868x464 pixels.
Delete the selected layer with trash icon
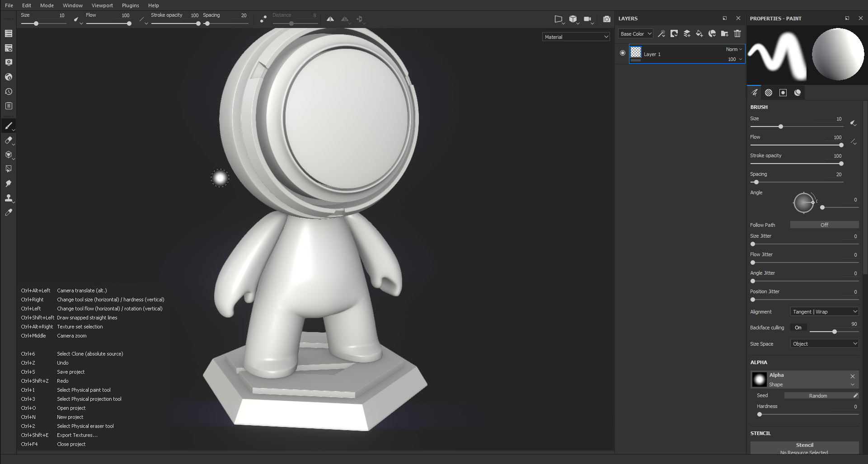(x=737, y=33)
